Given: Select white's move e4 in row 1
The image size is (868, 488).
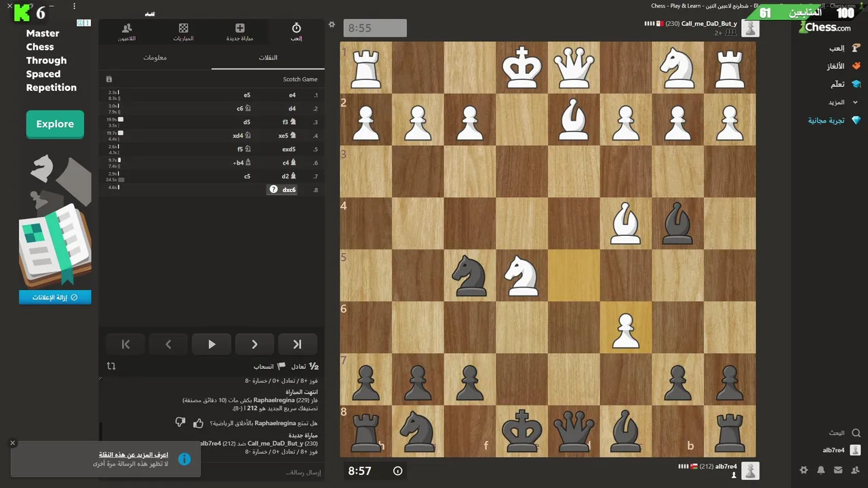Looking at the screenshot, I should 292,96.
